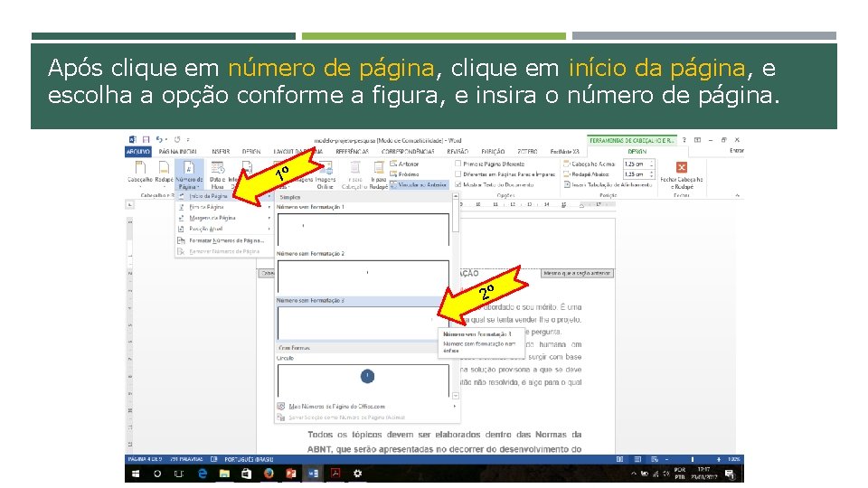Switch to web layout view

655,459
